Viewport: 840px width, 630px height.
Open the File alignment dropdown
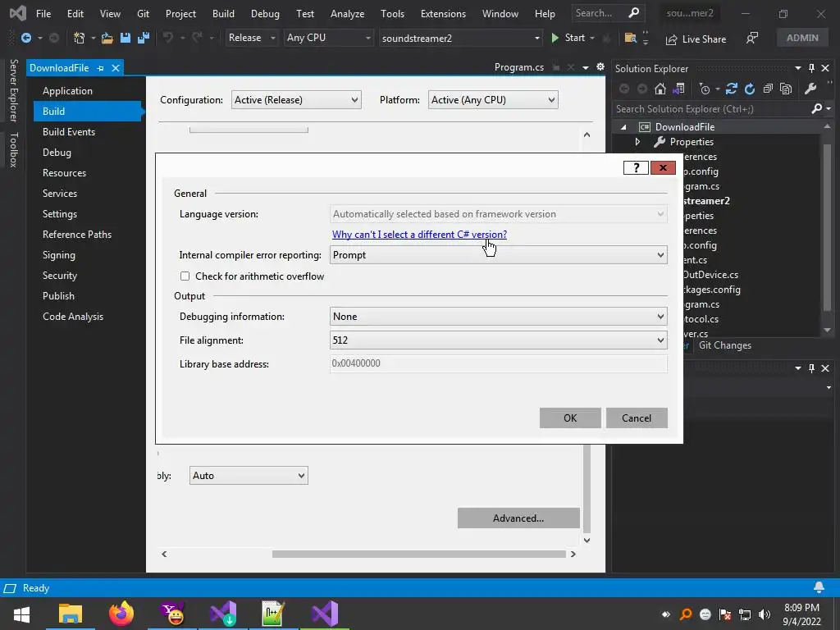pos(498,340)
